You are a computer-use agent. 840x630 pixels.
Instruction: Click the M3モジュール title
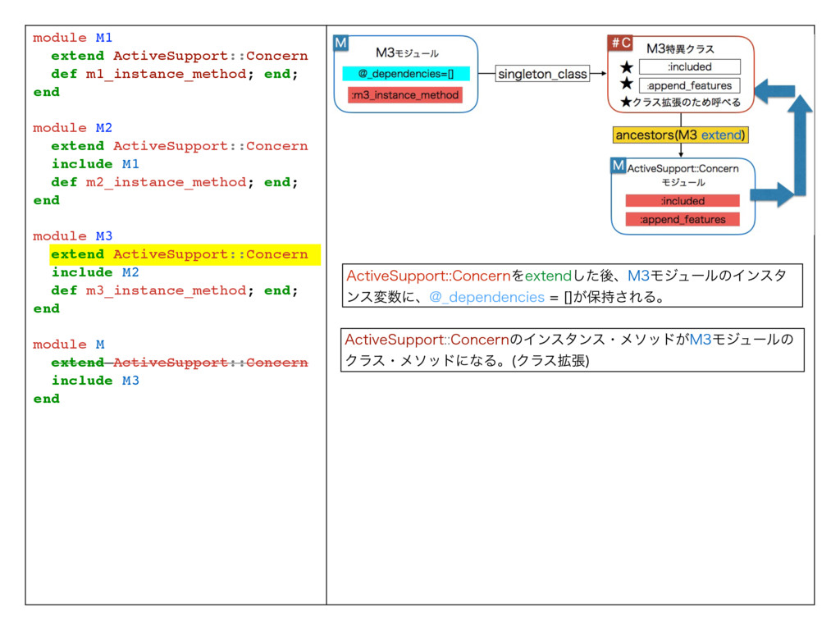tap(407, 53)
